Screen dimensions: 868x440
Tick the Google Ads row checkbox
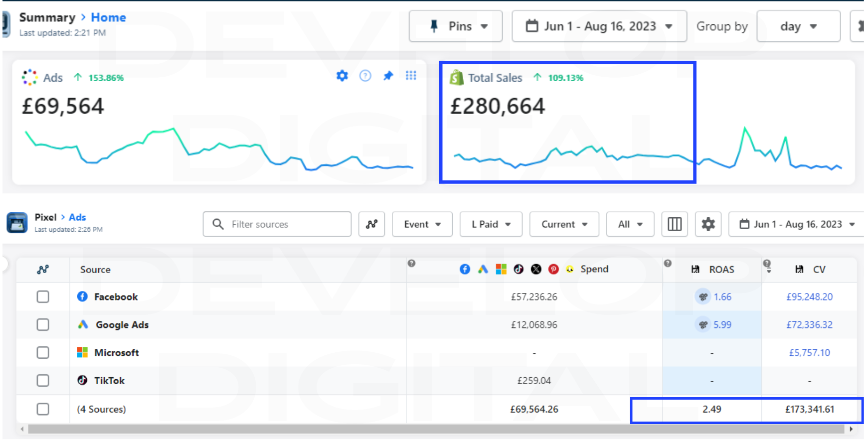[x=43, y=325]
